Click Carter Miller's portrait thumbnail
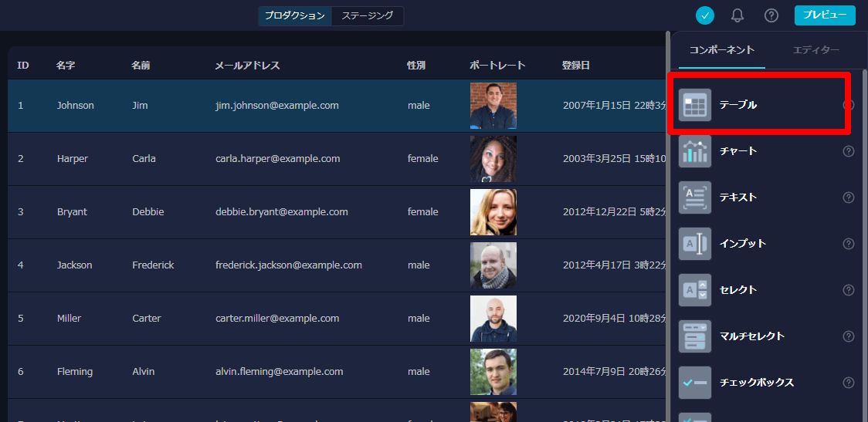 [493, 318]
